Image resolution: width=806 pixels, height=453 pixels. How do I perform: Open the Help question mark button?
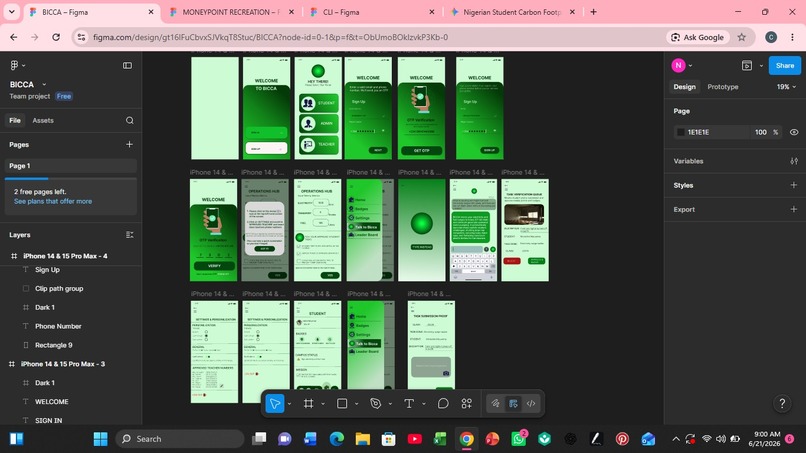pos(782,404)
